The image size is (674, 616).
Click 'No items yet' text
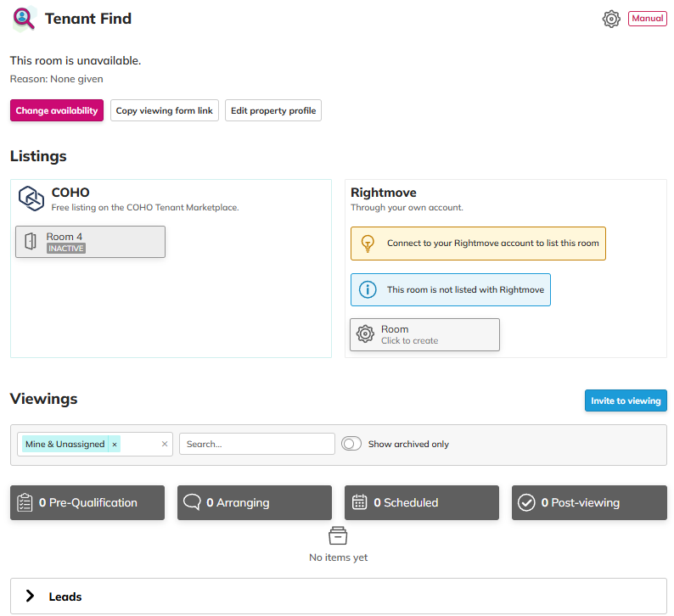click(339, 557)
